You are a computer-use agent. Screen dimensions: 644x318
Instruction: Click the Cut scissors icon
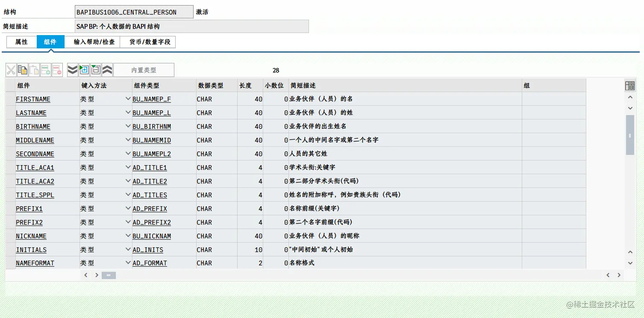(11, 70)
